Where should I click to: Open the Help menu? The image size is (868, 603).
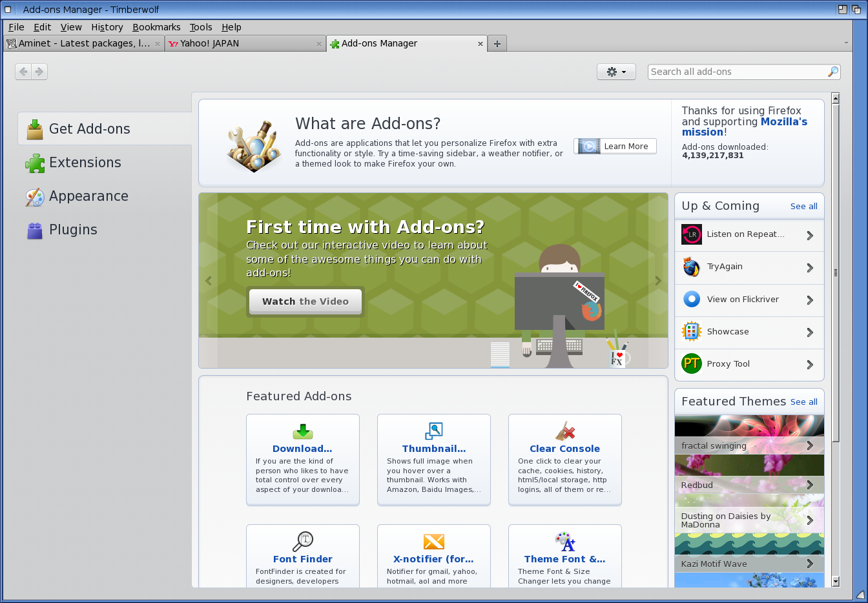[x=231, y=27]
